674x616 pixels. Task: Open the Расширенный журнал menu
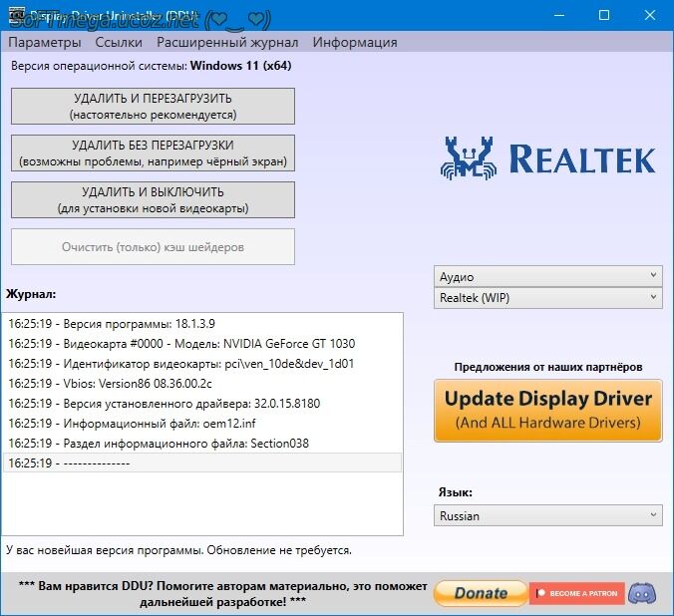[227, 42]
